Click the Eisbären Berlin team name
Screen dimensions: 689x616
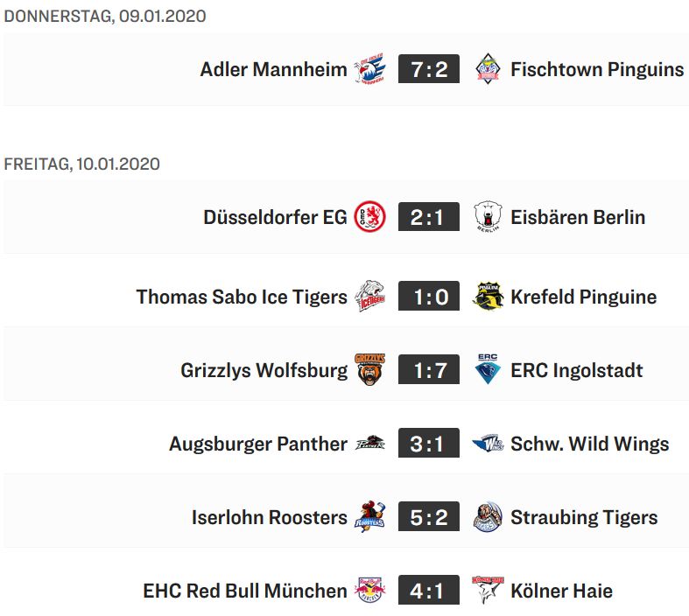(x=578, y=217)
